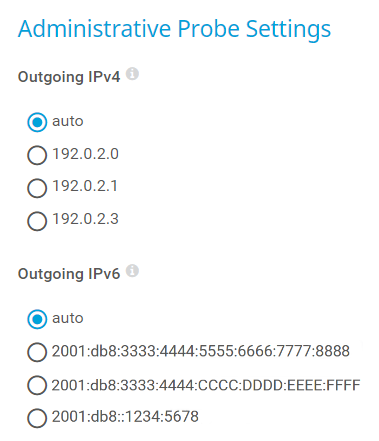Click the 192.0.2.3 address label text

coord(85,219)
